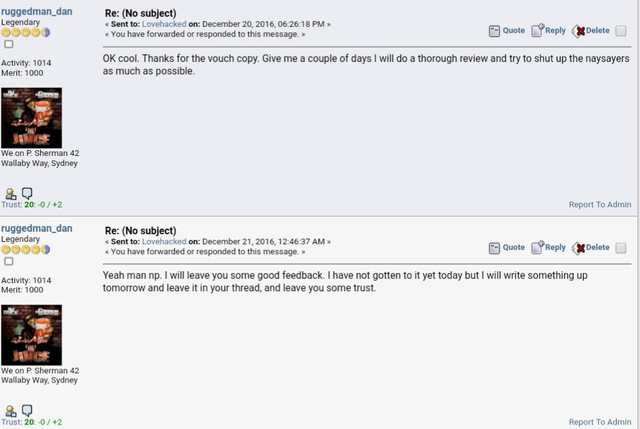Report second message to admin
The image size is (640, 429).
click(x=600, y=422)
